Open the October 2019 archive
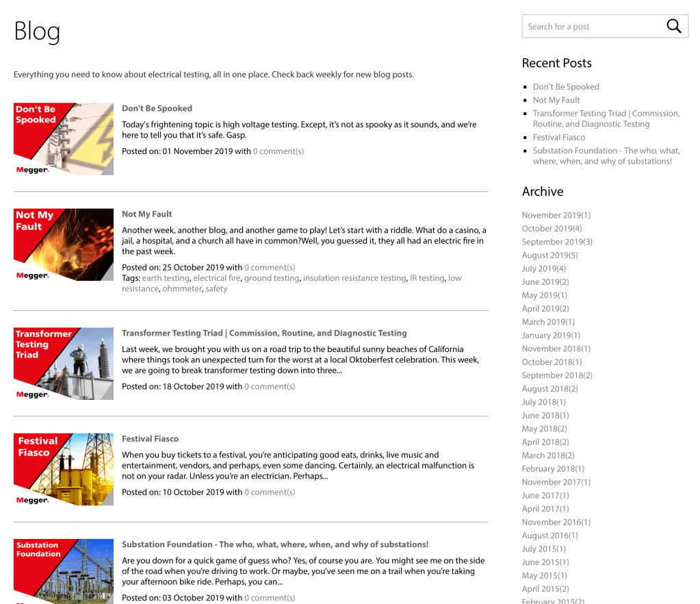Screen dimensions: 700x604 click(x=552, y=228)
